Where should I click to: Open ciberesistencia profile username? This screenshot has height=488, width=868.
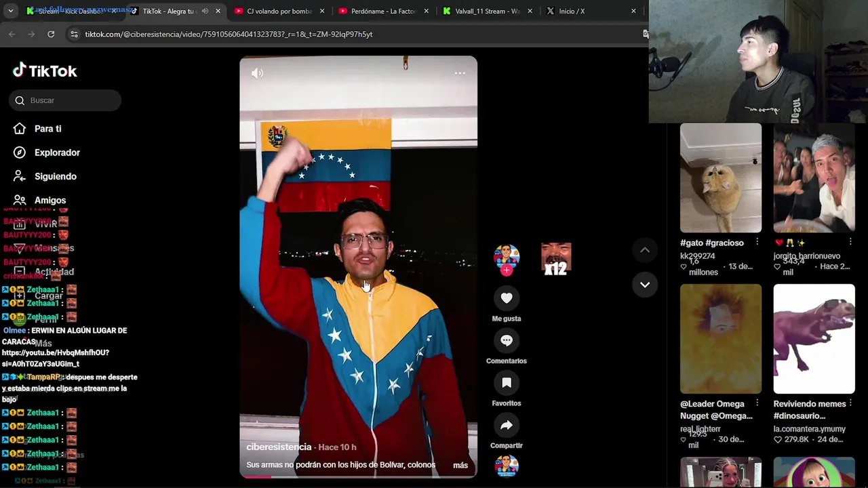point(279,447)
